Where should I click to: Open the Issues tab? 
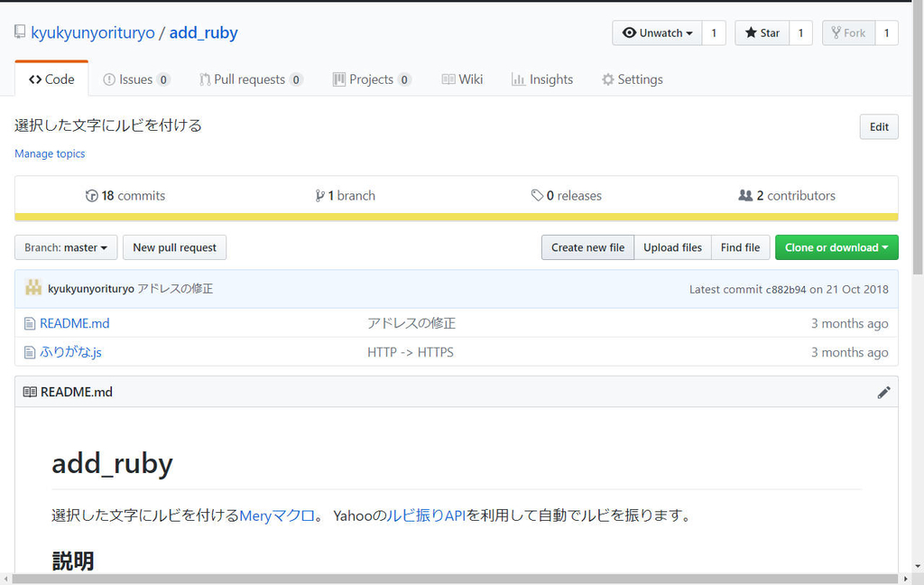coord(137,79)
